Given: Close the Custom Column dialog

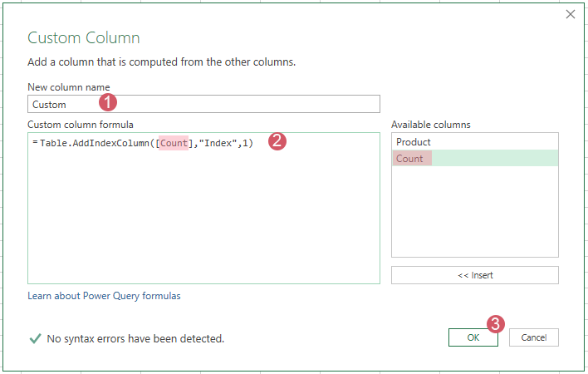Looking at the screenshot, I should coord(570,14).
